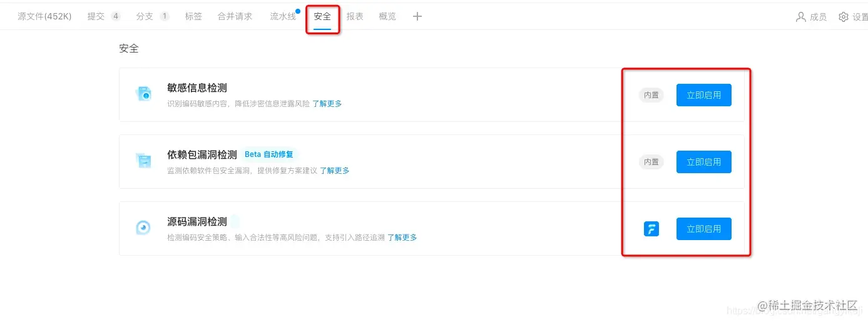This screenshot has width=868, height=322.
Task: Click 内置 badge on 依赖包漏洞检测 row
Action: (x=651, y=162)
